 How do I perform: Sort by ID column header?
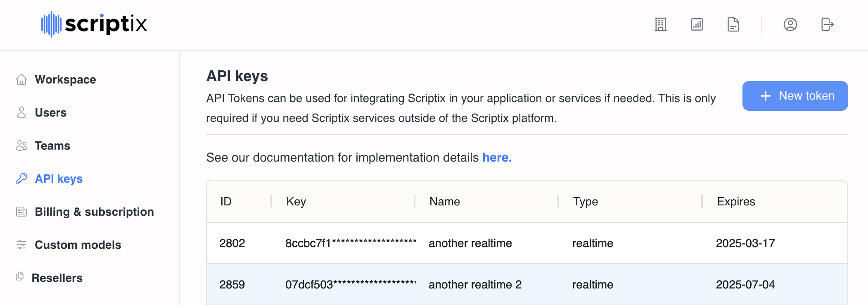coord(226,201)
